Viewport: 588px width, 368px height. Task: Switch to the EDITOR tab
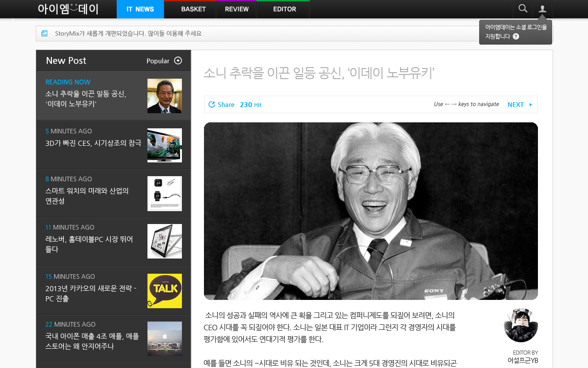(284, 9)
